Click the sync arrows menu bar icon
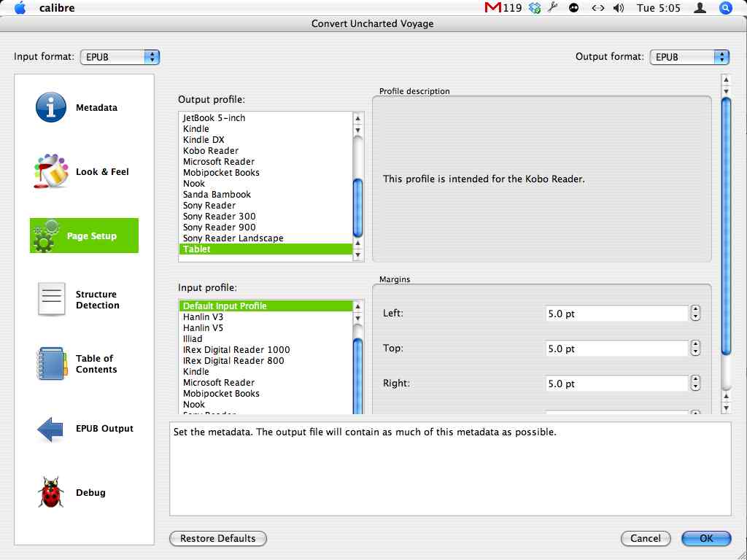The height and width of the screenshot is (560, 747). [597, 7]
